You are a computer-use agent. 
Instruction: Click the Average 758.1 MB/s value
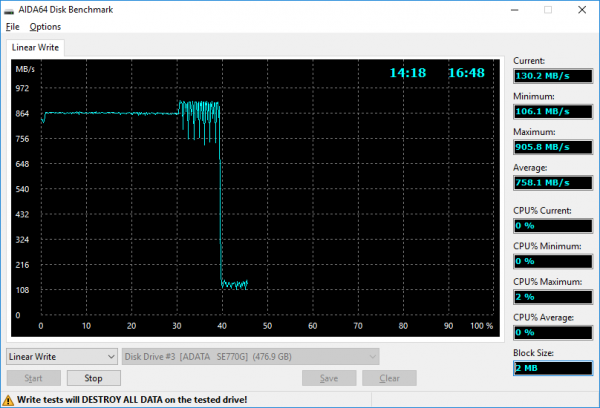(553, 183)
